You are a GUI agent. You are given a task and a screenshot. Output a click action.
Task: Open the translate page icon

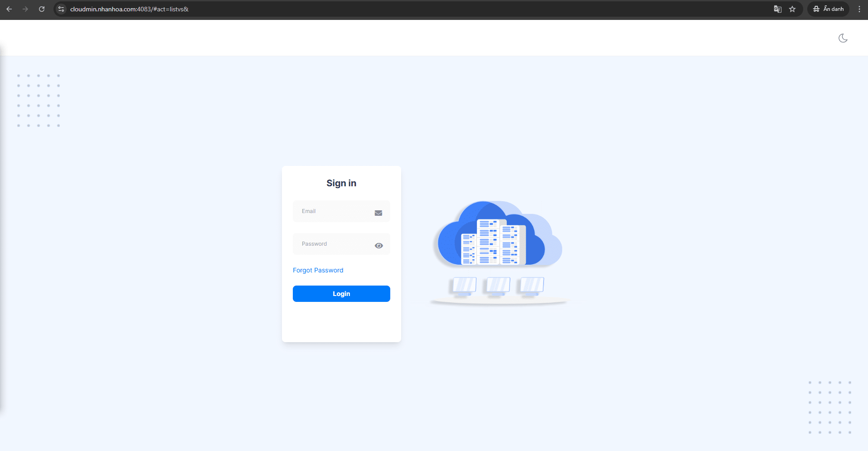pos(777,9)
